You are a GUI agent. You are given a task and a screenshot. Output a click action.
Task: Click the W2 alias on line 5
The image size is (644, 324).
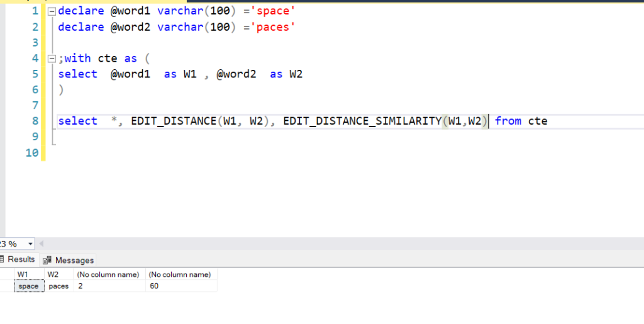296,74
